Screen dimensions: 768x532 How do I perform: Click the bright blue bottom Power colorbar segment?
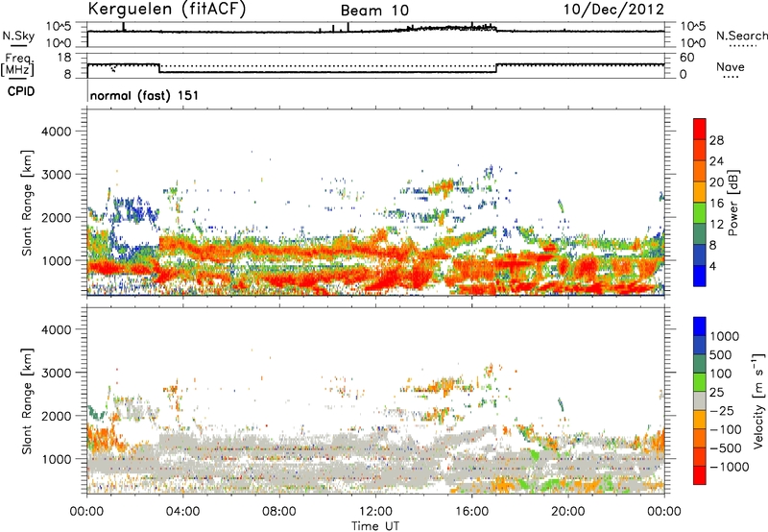click(700, 276)
